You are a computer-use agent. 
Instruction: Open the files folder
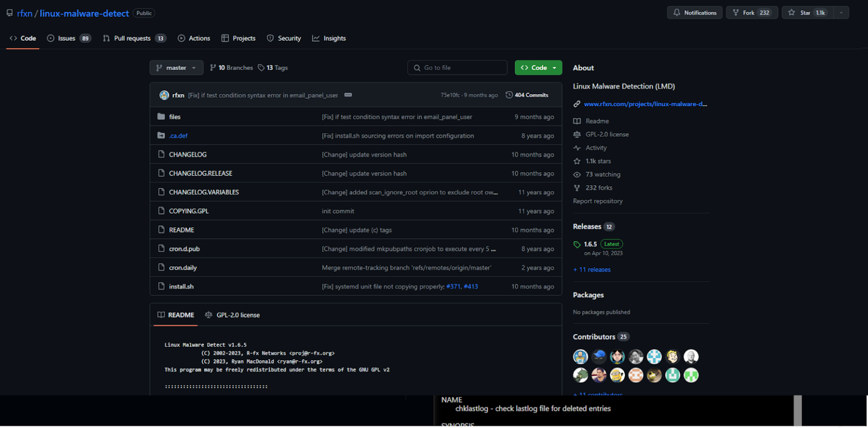coord(175,117)
